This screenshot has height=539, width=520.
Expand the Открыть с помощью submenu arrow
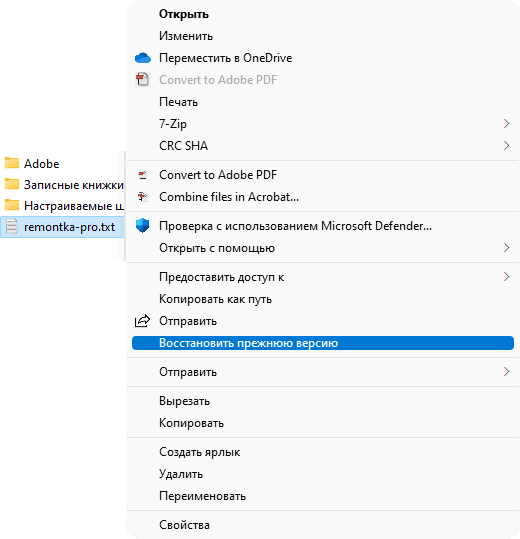pyautogui.click(x=506, y=248)
